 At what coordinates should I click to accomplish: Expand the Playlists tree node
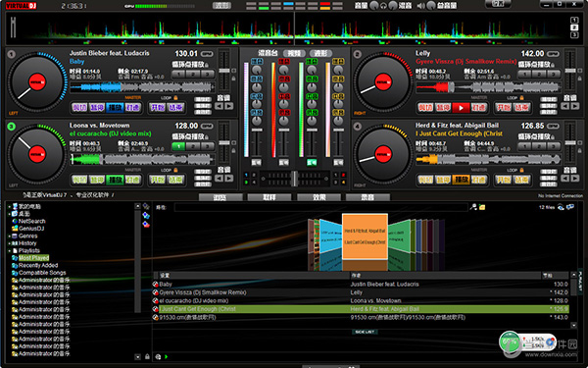click(x=10, y=251)
